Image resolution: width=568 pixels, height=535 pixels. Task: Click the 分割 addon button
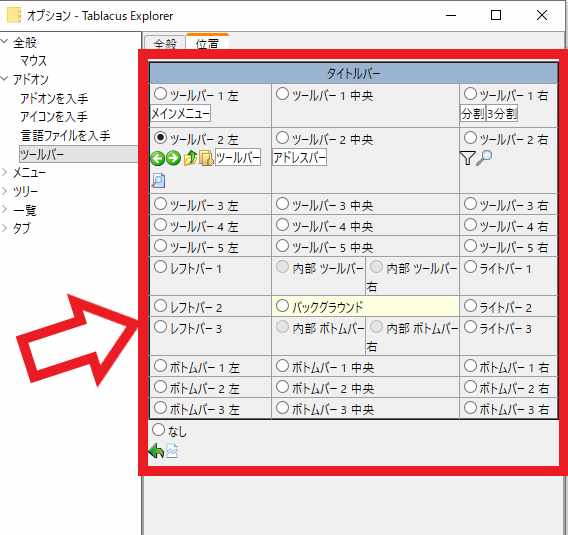point(473,113)
